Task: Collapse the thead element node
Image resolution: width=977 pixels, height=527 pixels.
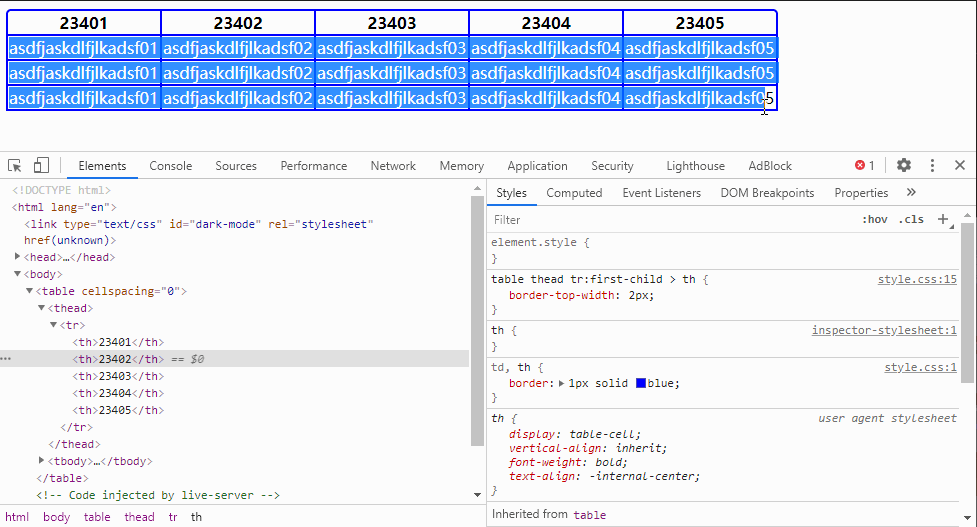Action: 41,308
